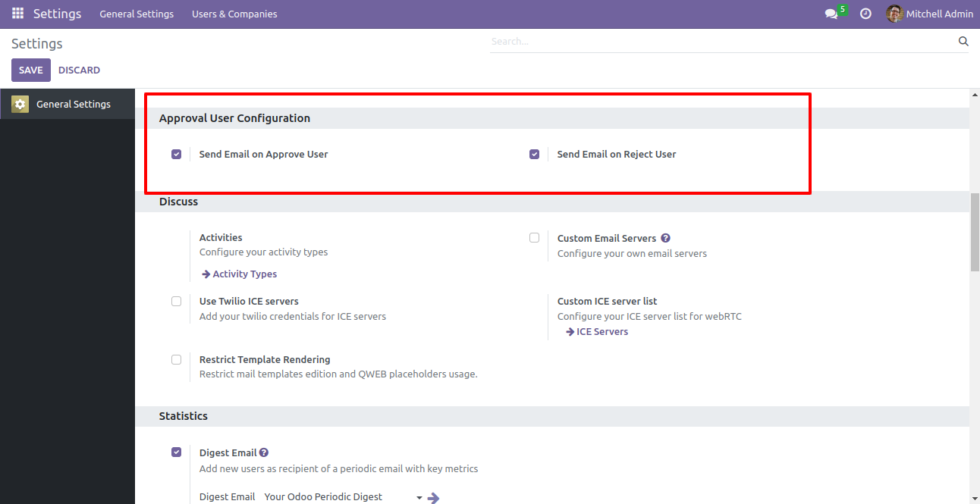This screenshot has width=980, height=504.
Task: Open the Mitchell Admin user menu
Action: 930,14
